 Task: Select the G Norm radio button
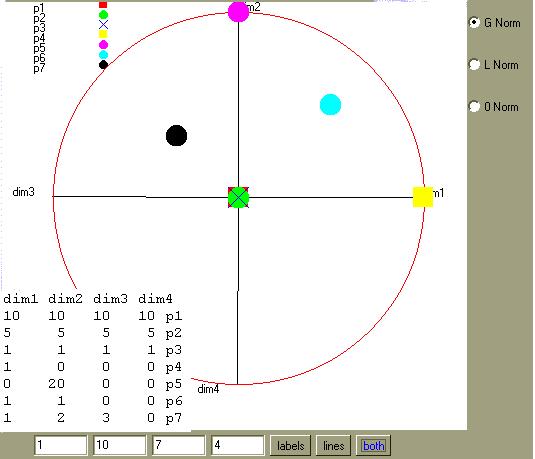coord(474,23)
